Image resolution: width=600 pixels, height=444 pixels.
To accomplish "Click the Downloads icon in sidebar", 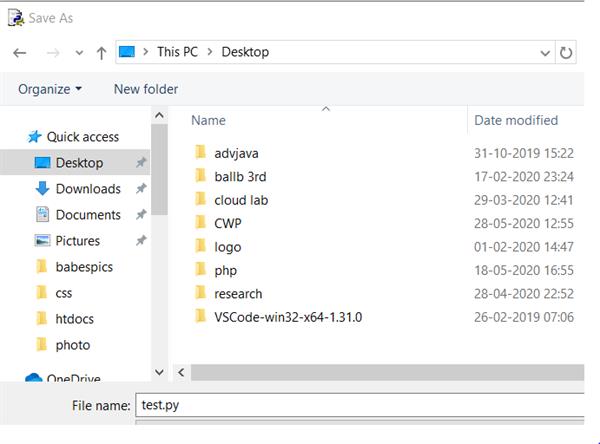I will coord(42,189).
